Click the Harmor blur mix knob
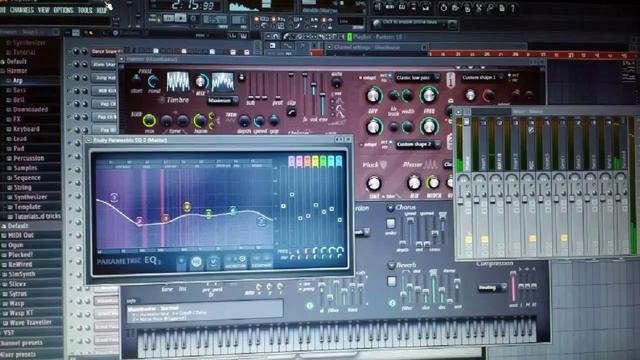 pyautogui.click(x=149, y=120)
